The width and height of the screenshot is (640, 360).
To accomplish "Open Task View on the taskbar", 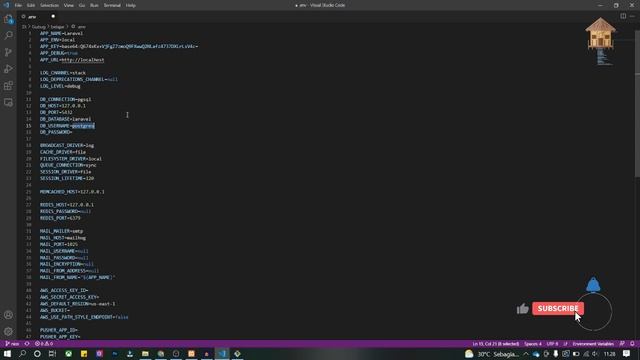I will (x=52, y=354).
